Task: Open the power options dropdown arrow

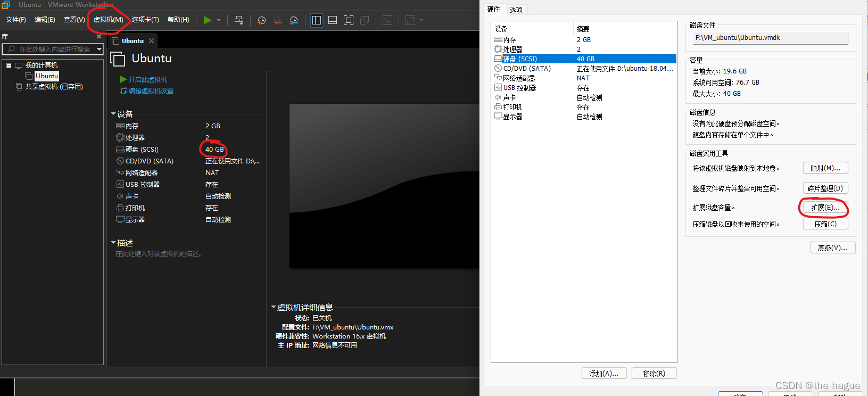Action: (x=219, y=20)
